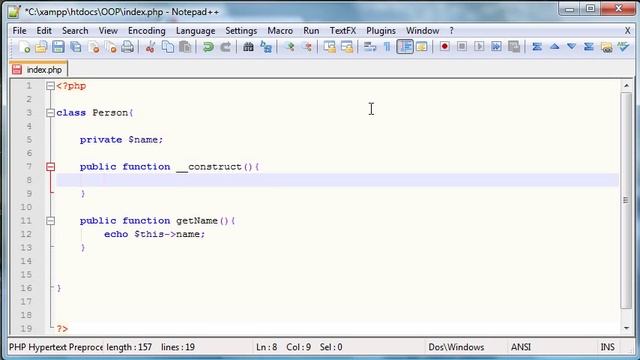640x360 pixels.
Task: Collapse the getName function fold marker
Action: tap(50, 221)
